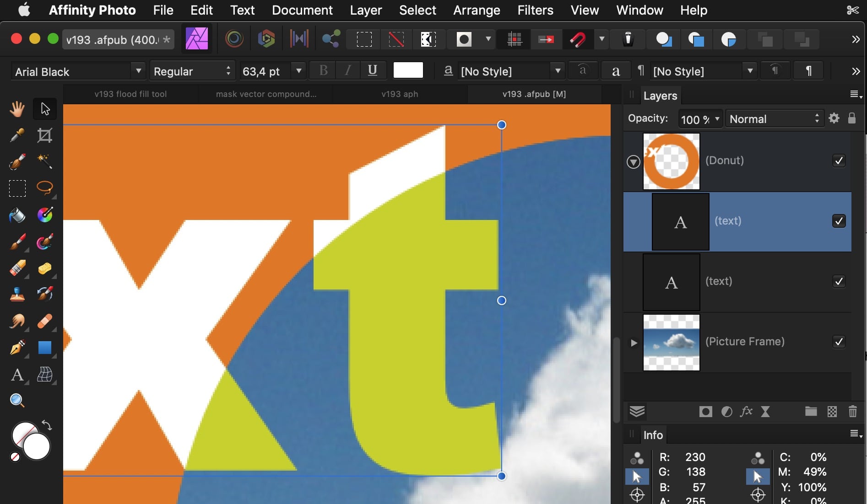Viewport: 867px width, 504px height.
Task: Select the secondary white colour circle
Action: [37, 446]
